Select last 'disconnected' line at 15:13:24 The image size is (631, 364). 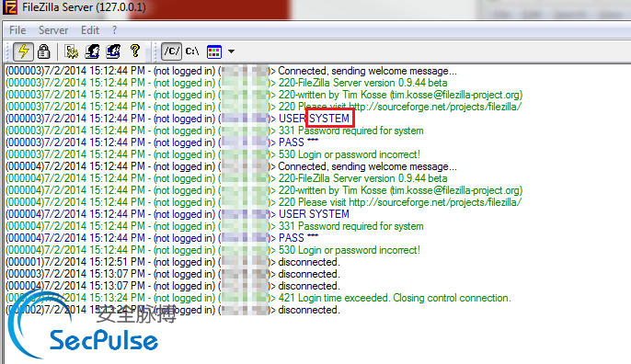click(173, 310)
